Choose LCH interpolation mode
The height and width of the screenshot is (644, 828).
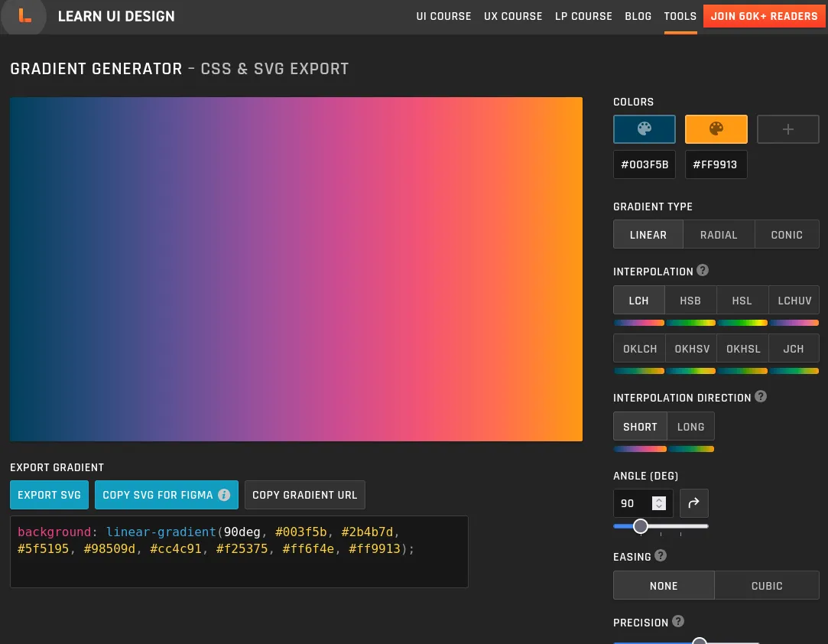click(x=639, y=301)
